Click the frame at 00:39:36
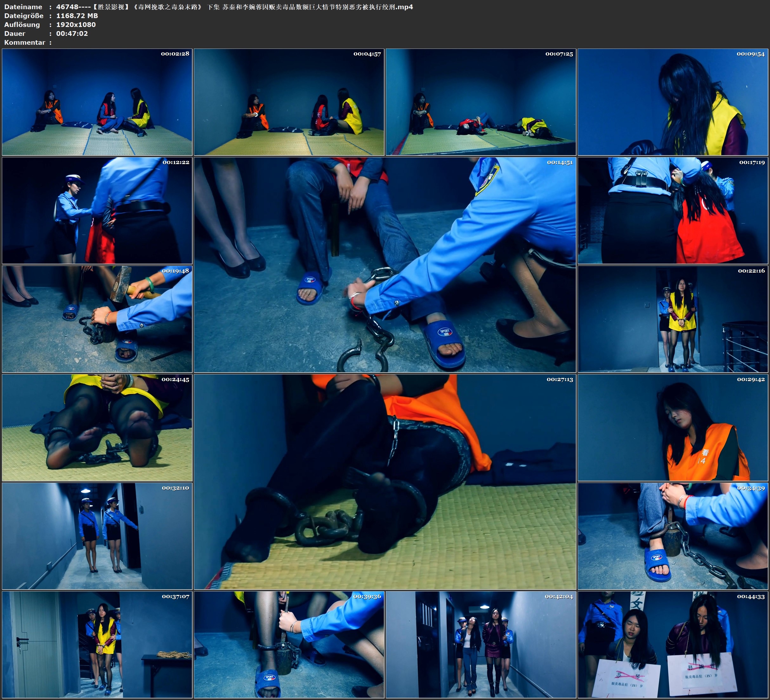The width and height of the screenshot is (770, 700). (x=289, y=644)
